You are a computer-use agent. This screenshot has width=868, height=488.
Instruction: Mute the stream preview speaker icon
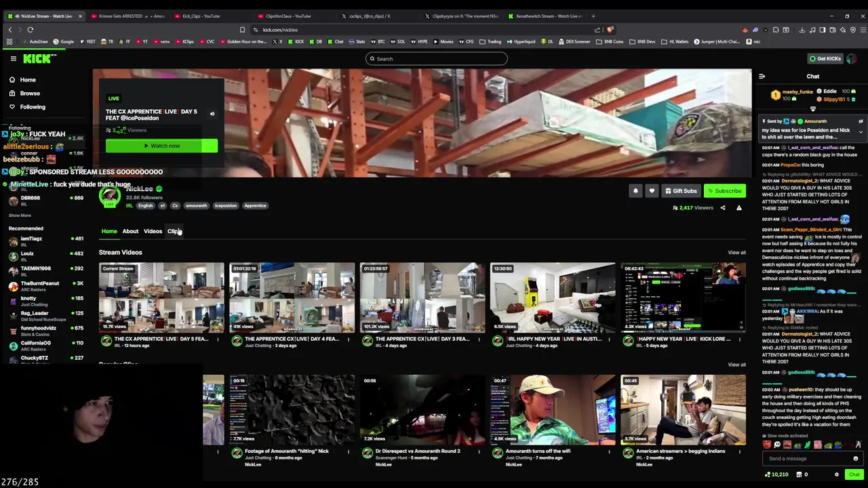tap(212, 115)
